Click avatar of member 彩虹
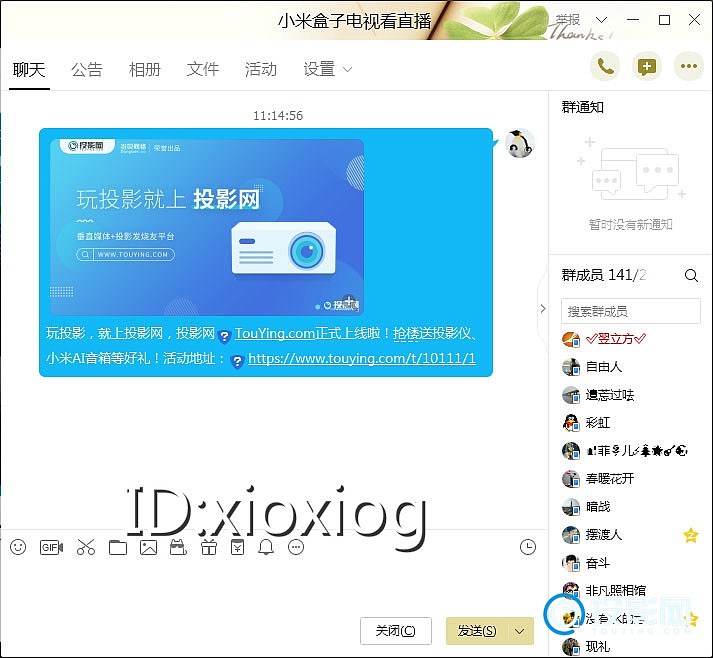The width and height of the screenshot is (713, 658). [571, 423]
